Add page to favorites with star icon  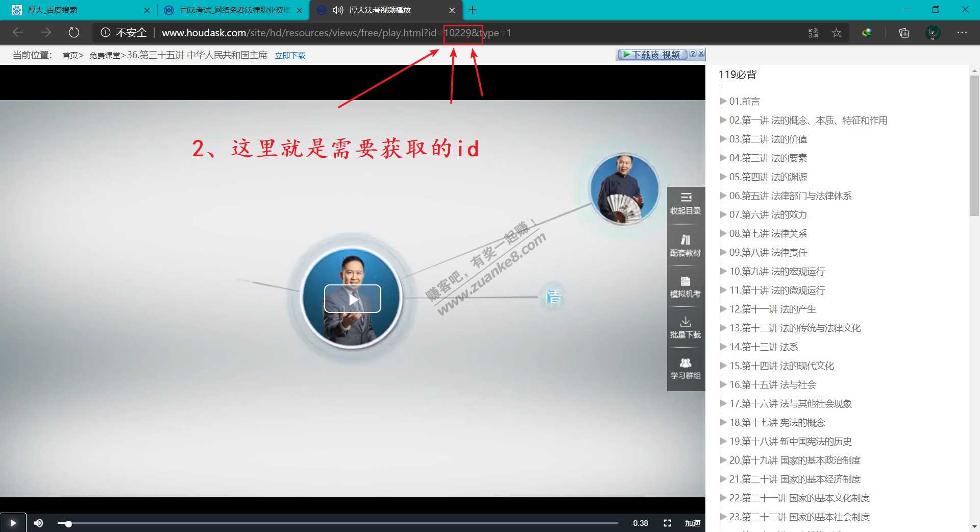(836, 33)
